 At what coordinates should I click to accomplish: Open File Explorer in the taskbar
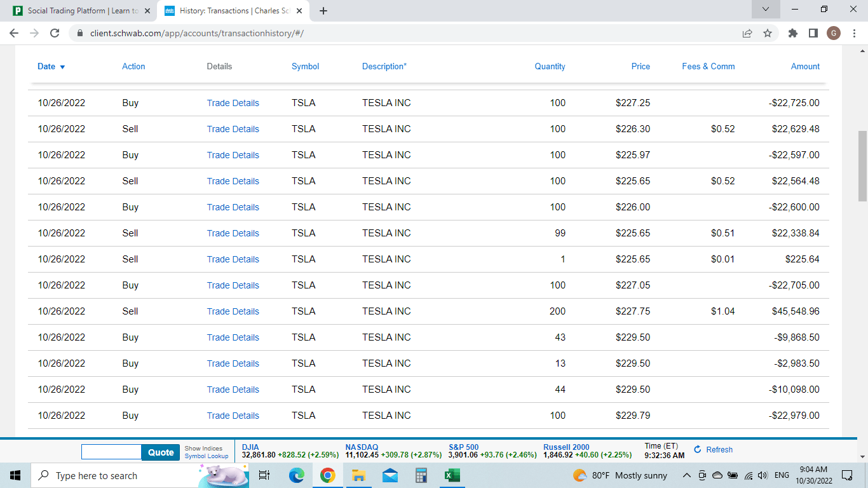358,475
